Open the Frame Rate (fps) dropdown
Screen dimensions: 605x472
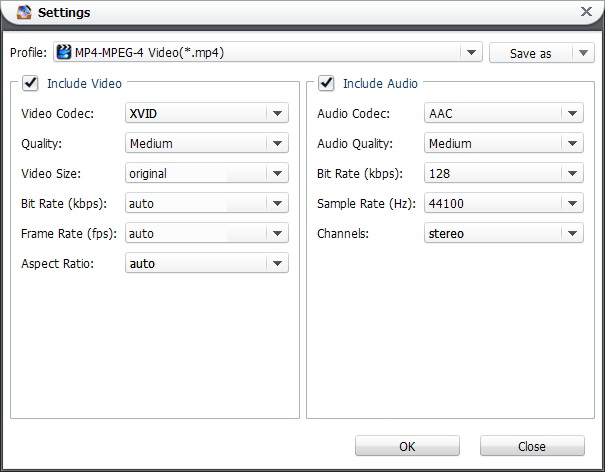(x=207, y=233)
